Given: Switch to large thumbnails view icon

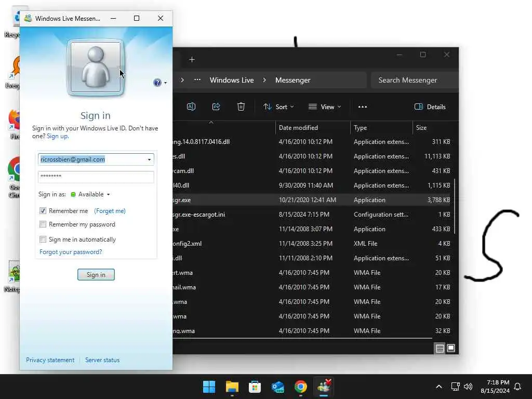Looking at the screenshot, I should [x=451, y=349].
